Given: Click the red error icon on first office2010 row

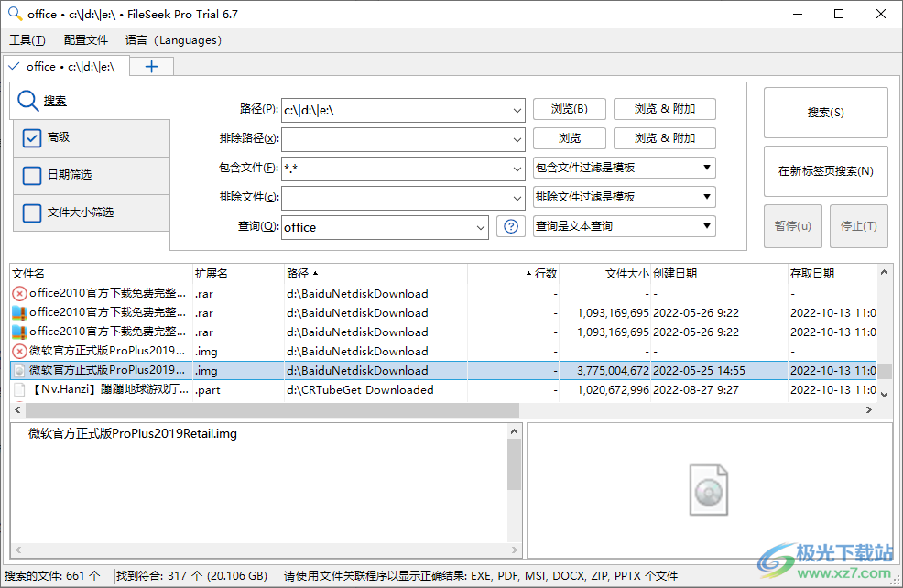Looking at the screenshot, I should (x=19, y=294).
